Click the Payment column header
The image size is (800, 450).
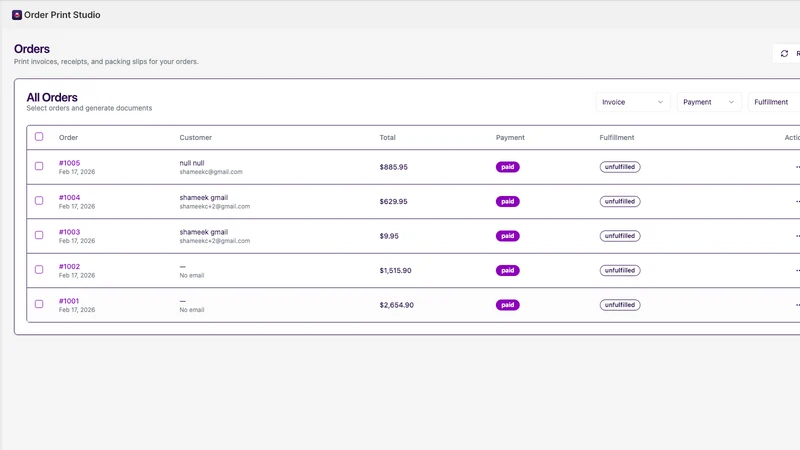[510, 137]
